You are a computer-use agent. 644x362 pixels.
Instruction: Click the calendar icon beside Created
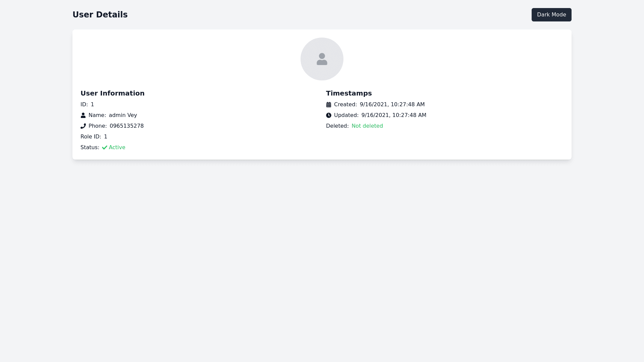[329, 105]
